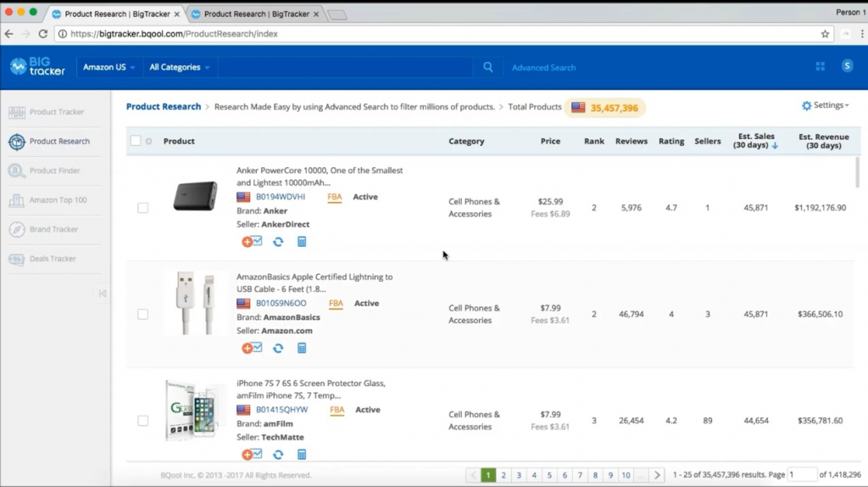The image size is (868, 487).
Task: Collapse the left sidebar arrow icon
Action: pyautogui.click(x=103, y=294)
